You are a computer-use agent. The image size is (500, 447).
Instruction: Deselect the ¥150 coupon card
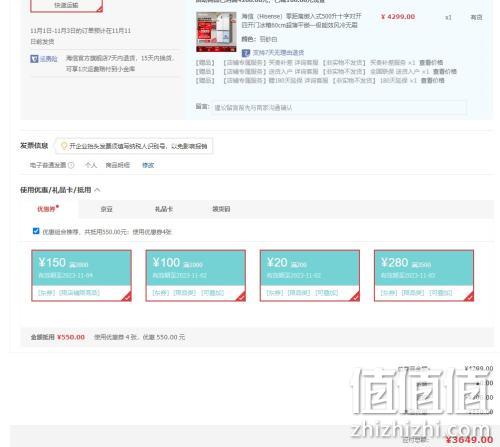[x=81, y=276]
